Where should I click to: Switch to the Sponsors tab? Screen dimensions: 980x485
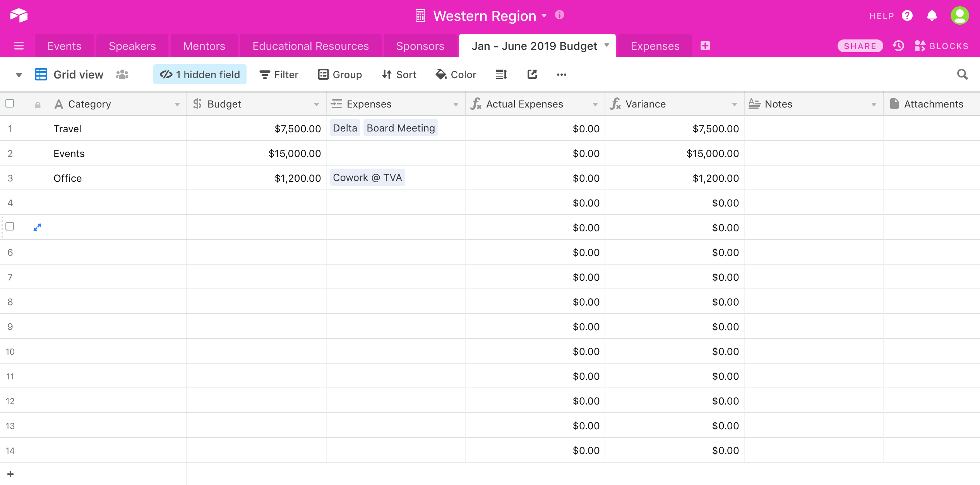[x=420, y=46]
